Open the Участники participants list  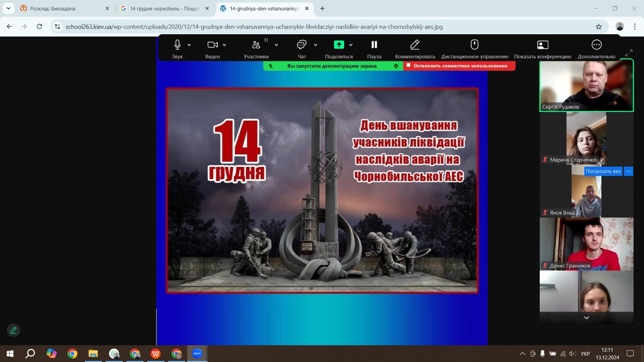[x=256, y=45]
